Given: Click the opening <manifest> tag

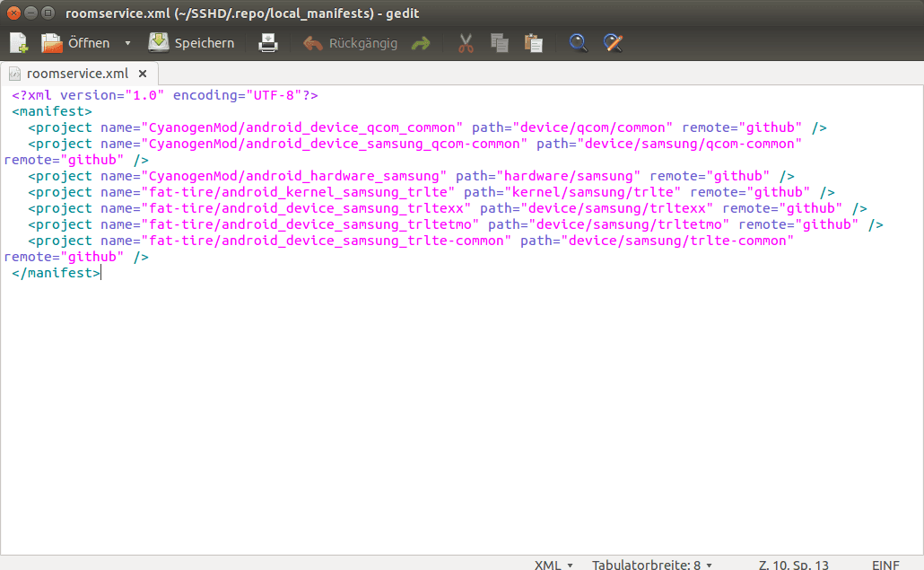Looking at the screenshot, I should point(52,111).
